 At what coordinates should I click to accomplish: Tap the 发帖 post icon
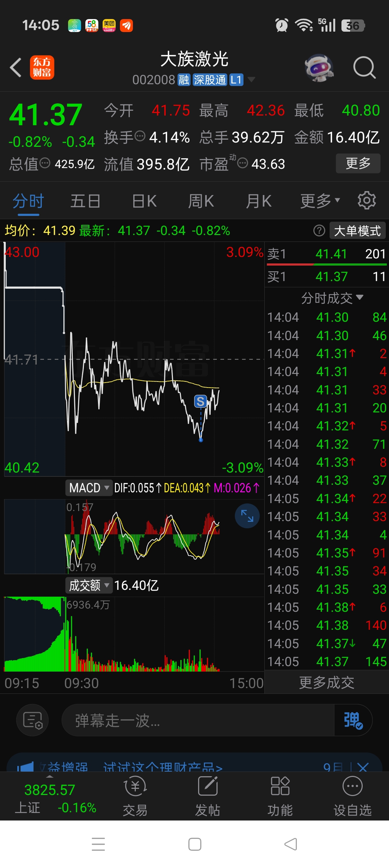click(208, 796)
